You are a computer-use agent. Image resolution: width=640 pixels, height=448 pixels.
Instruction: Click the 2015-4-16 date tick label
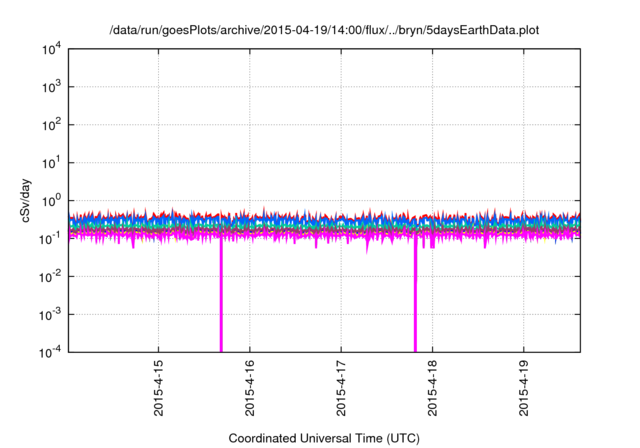click(250, 388)
